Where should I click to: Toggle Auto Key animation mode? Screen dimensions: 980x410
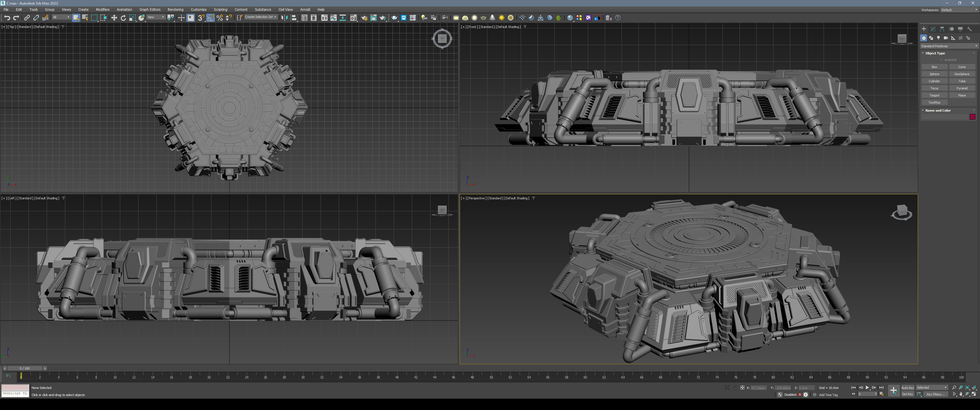coord(907,388)
